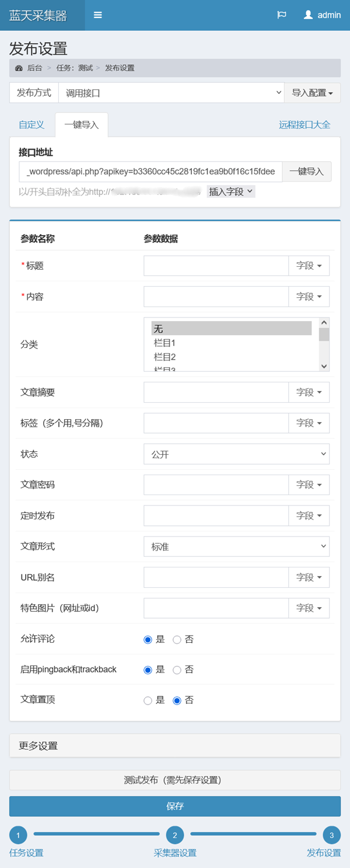This screenshot has width=350, height=868.
Task: Click step 1 circle for 任务设置
Action: (x=18, y=835)
